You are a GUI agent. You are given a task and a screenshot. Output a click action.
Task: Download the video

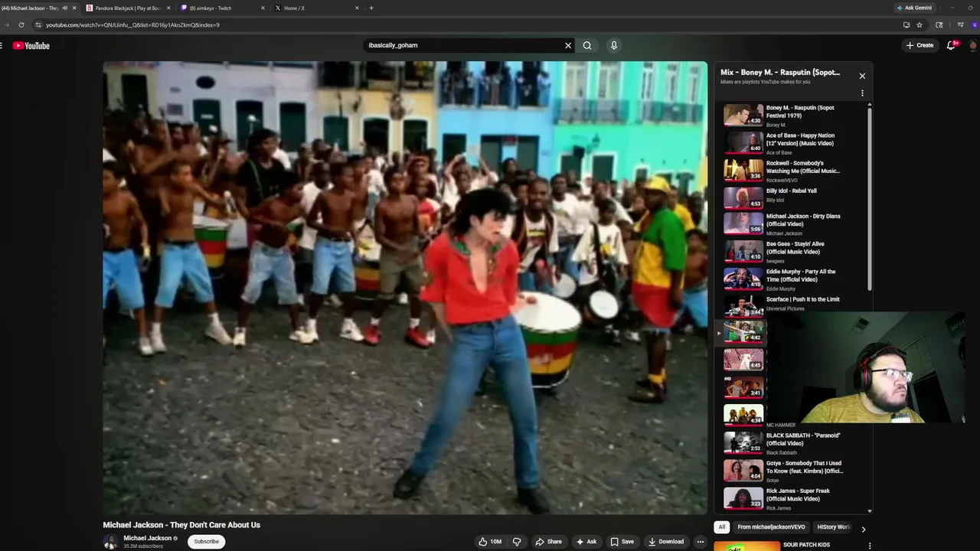coord(666,542)
